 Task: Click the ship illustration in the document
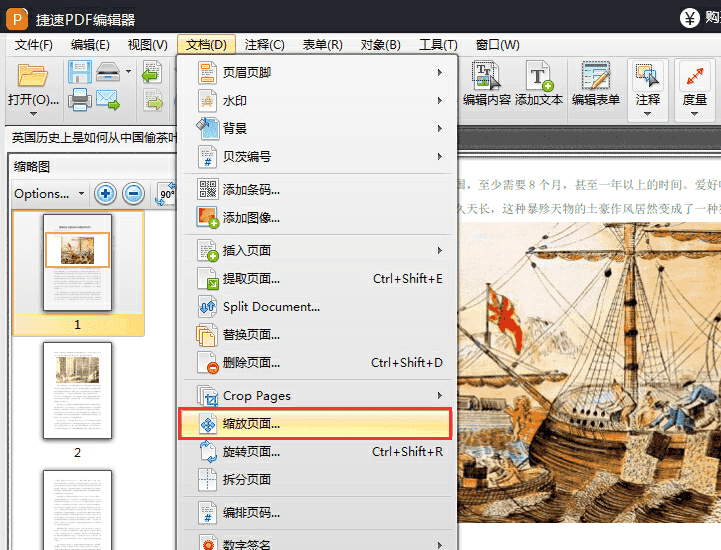(589, 372)
